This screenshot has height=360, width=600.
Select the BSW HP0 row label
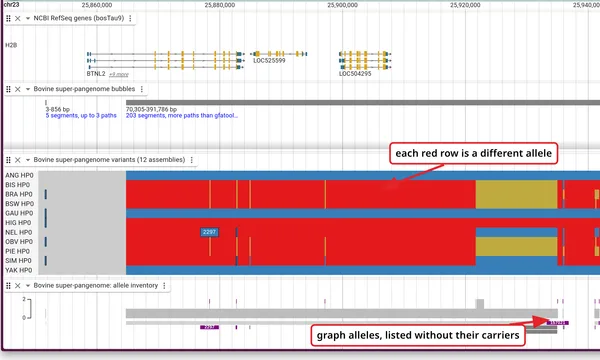[x=20, y=204]
